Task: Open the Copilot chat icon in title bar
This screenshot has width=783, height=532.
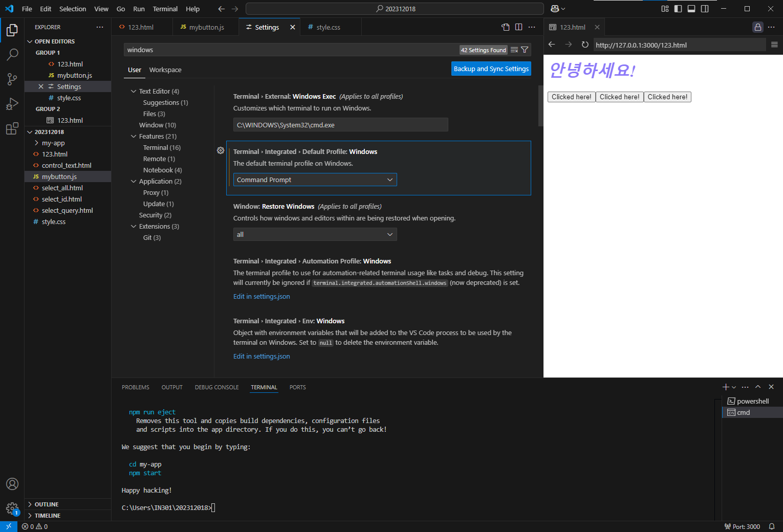Action: coord(555,9)
